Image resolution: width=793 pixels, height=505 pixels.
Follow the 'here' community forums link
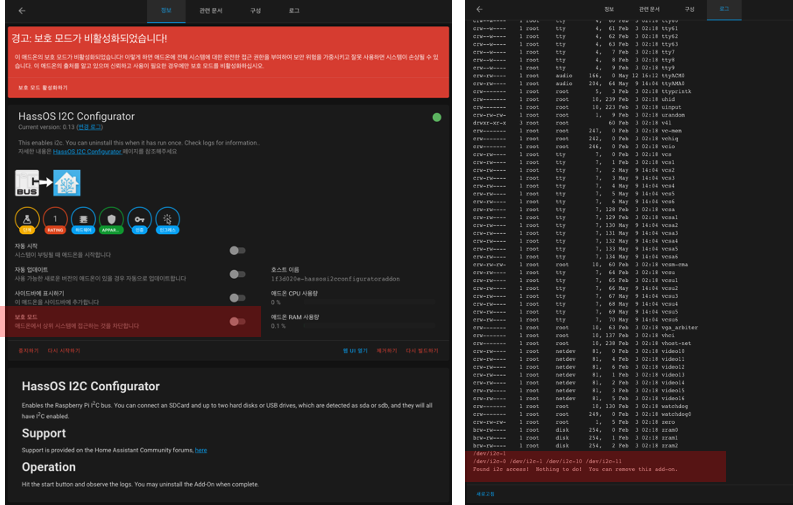point(201,450)
